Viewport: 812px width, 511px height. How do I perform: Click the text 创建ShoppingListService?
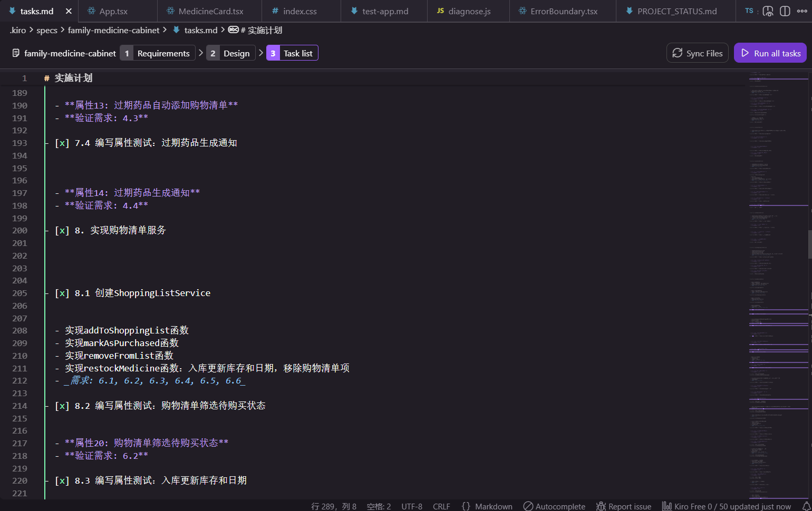[x=152, y=293]
